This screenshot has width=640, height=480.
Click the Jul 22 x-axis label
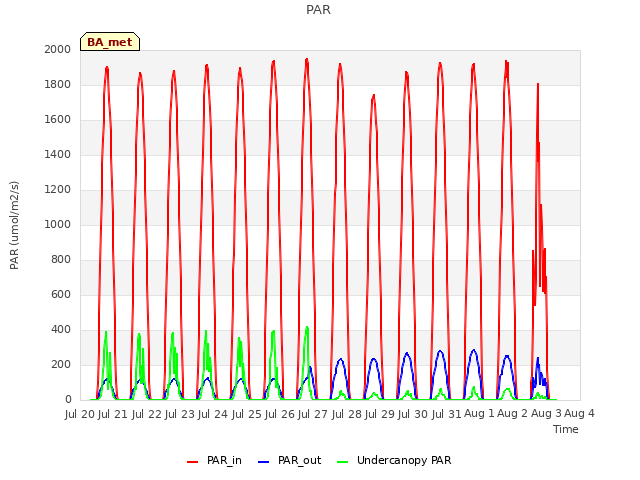147,414
